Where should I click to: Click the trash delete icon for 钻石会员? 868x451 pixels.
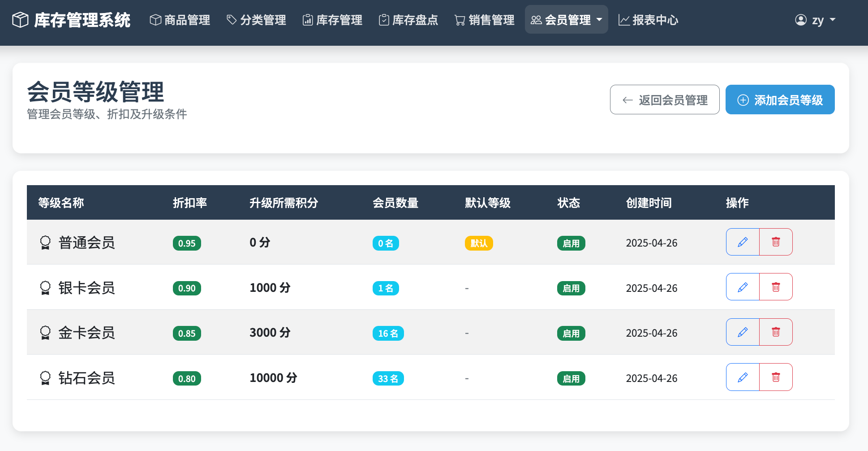point(776,377)
